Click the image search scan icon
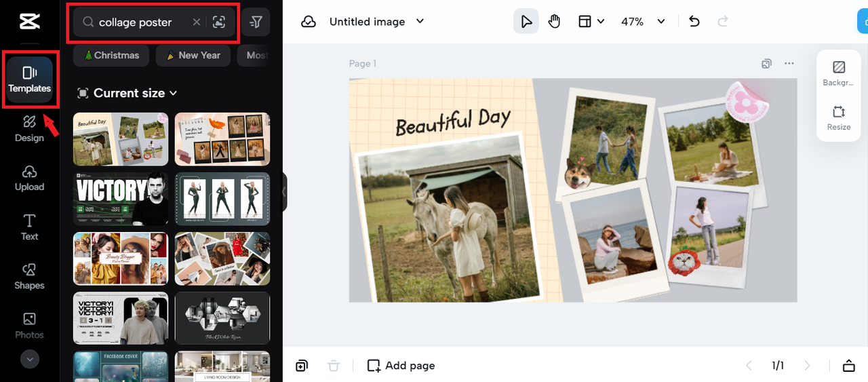 click(x=218, y=22)
